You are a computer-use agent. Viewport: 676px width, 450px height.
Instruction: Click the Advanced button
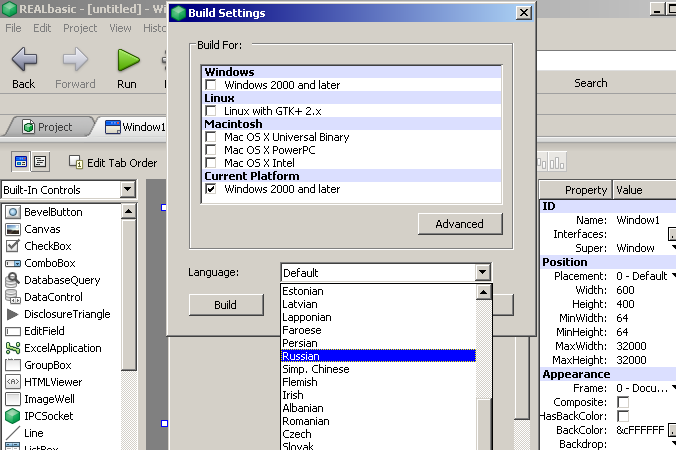tap(460, 224)
